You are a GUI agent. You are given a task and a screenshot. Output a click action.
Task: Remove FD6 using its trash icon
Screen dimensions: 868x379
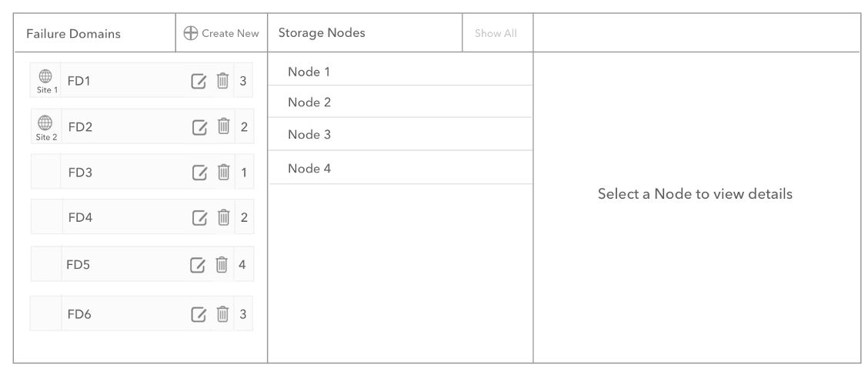[222, 314]
